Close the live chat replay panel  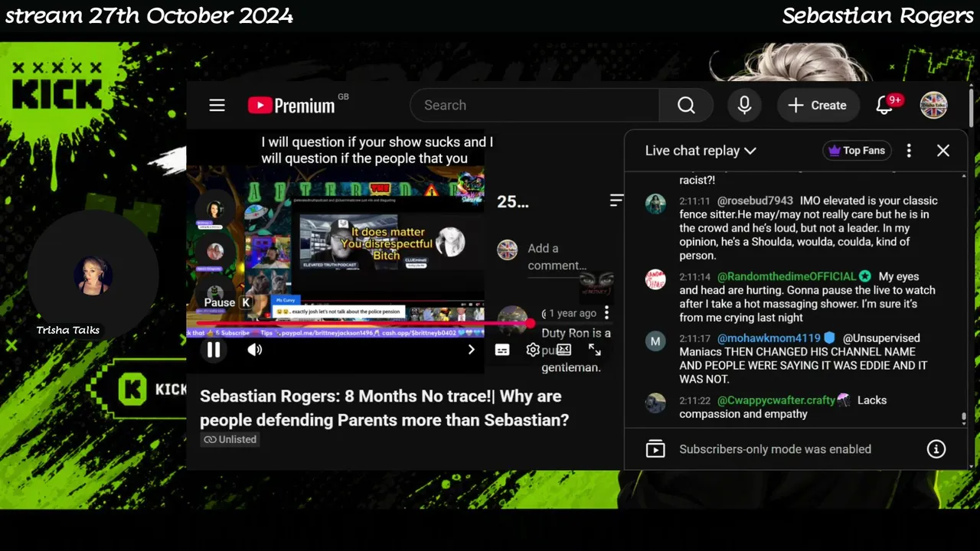tap(943, 151)
